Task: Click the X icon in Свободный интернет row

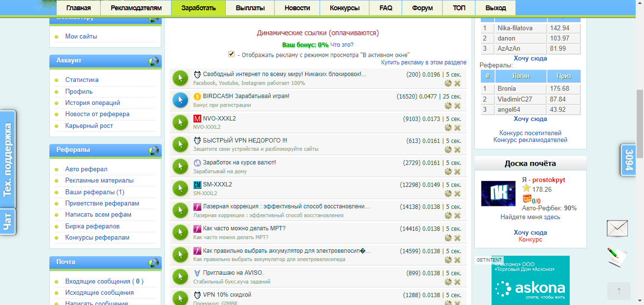Action: [457, 83]
